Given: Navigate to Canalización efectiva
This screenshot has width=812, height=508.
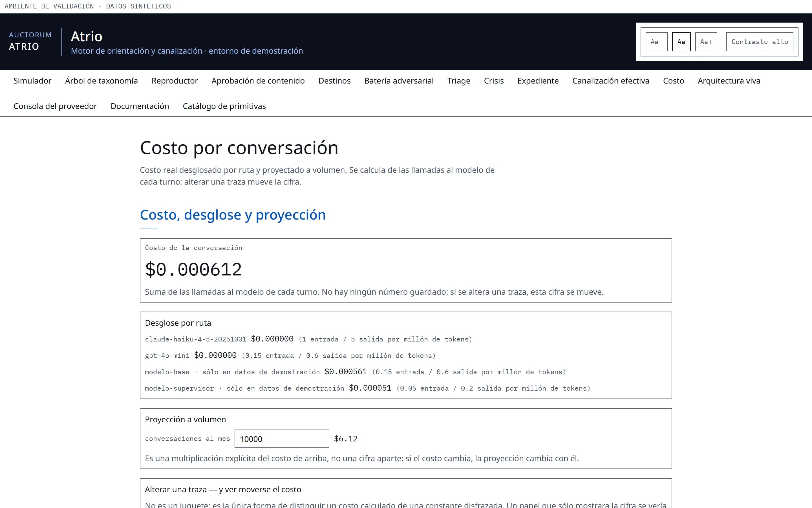Looking at the screenshot, I should [x=611, y=81].
